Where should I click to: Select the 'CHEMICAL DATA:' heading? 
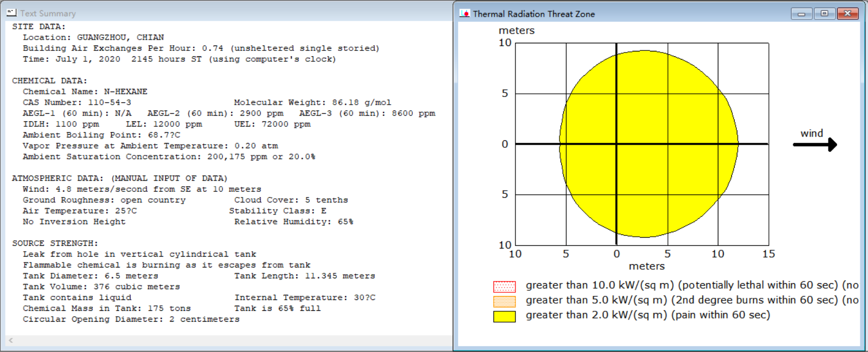coord(49,81)
